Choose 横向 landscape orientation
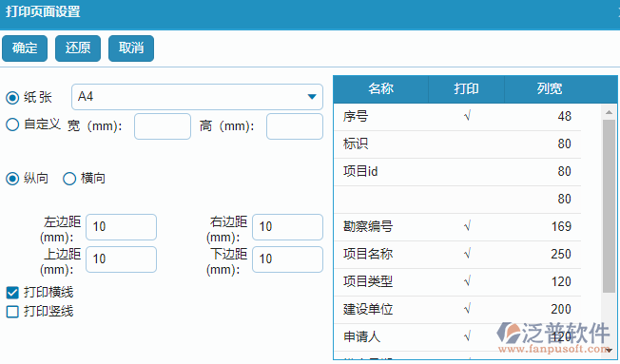The image size is (620, 364). tap(69, 179)
